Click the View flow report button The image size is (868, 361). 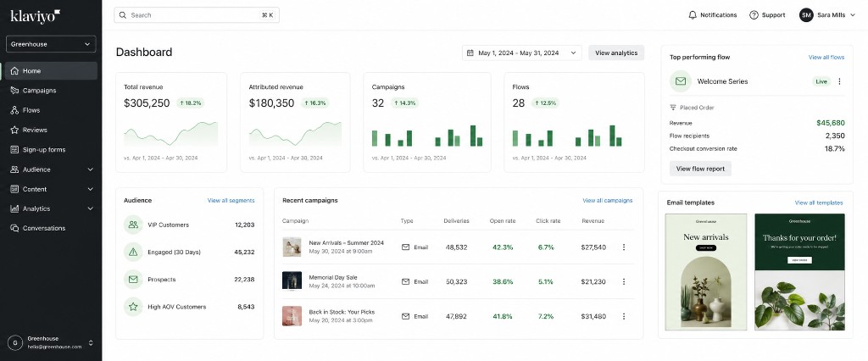tap(700, 169)
